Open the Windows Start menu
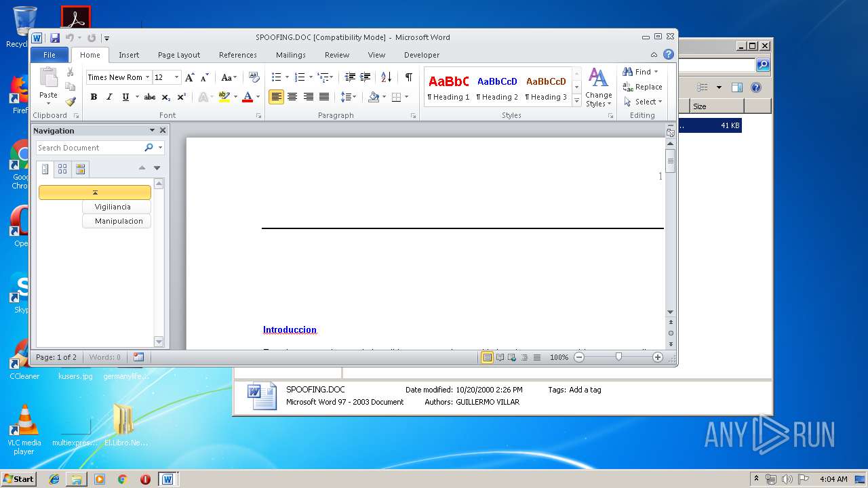This screenshot has width=868, height=488. pos(18,479)
